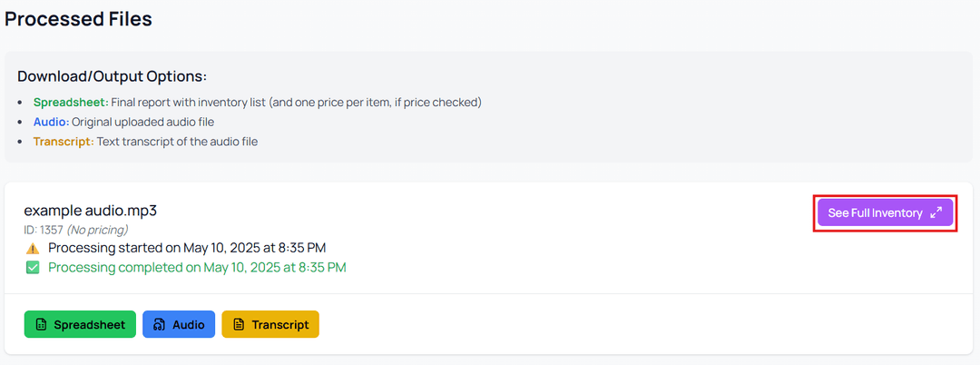Click the expand arrows icon beside See Full Inventory
980x365 pixels.
point(936,212)
